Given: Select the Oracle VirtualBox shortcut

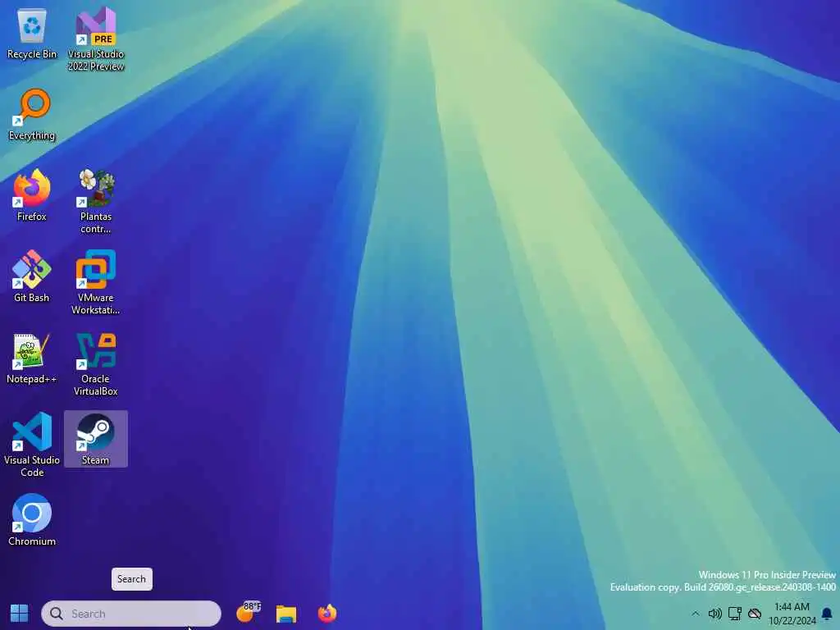Looking at the screenshot, I should pyautogui.click(x=96, y=364).
